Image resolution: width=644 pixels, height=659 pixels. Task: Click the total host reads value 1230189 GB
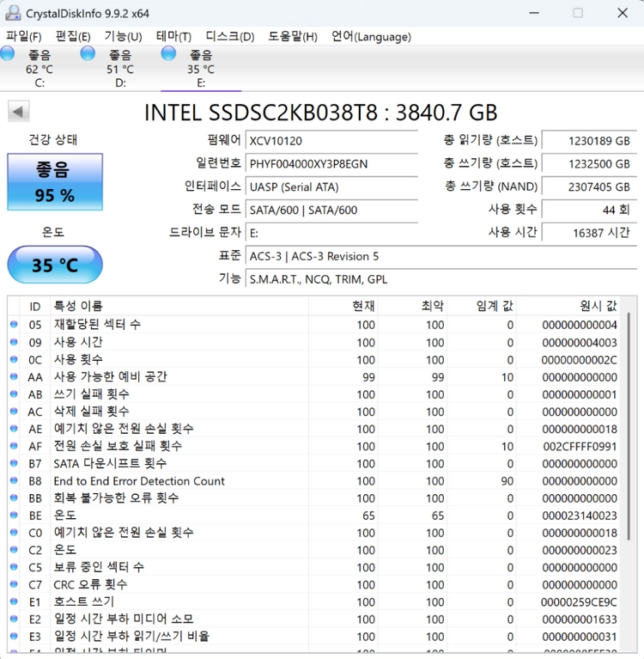[x=589, y=140]
